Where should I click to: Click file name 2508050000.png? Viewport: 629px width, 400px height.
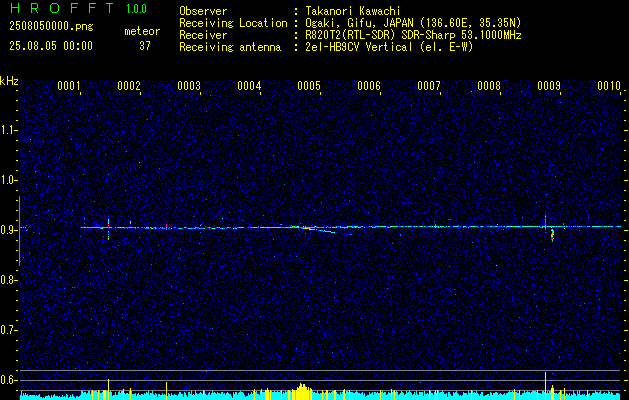51,27
